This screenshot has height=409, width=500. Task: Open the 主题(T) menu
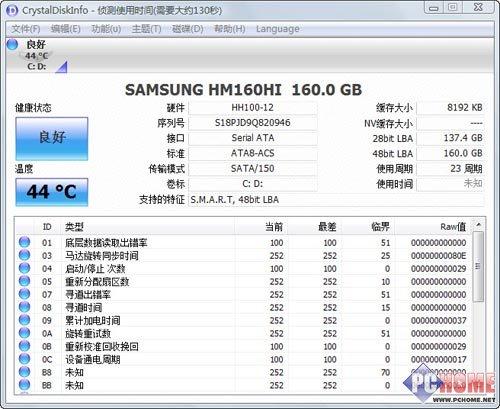(x=146, y=29)
